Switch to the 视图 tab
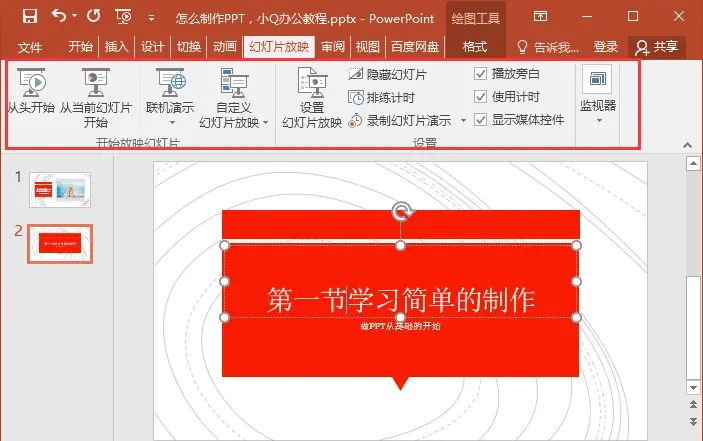The height and width of the screenshot is (441, 703). coord(368,47)
